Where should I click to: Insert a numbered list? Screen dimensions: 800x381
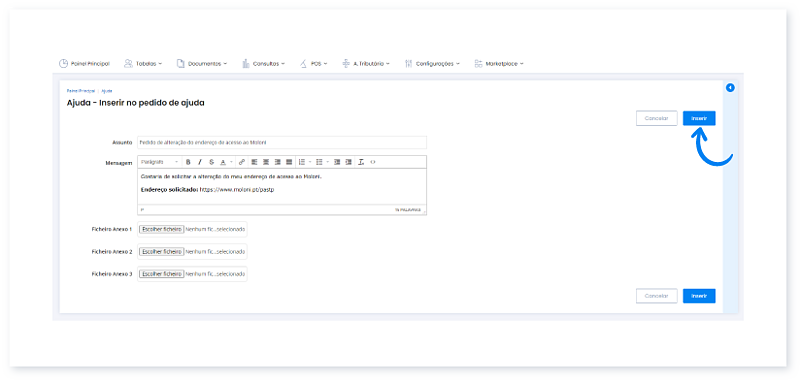pos(302,162)
